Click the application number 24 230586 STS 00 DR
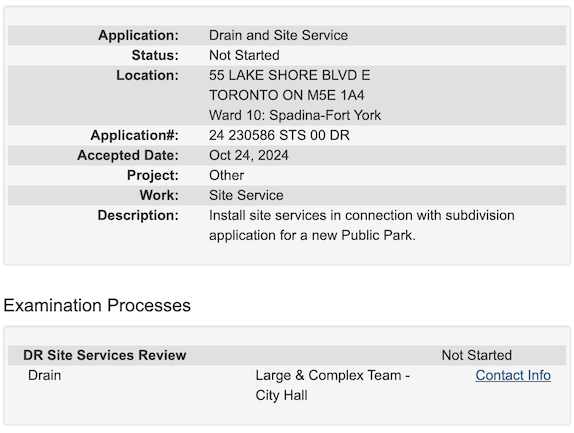Image resolution: width=574 pixels, height=433 pixels. coord(279,135)
